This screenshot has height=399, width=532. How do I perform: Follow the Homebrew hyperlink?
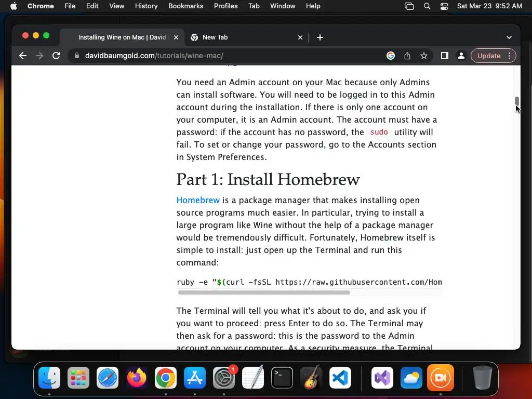click(198, 200)
